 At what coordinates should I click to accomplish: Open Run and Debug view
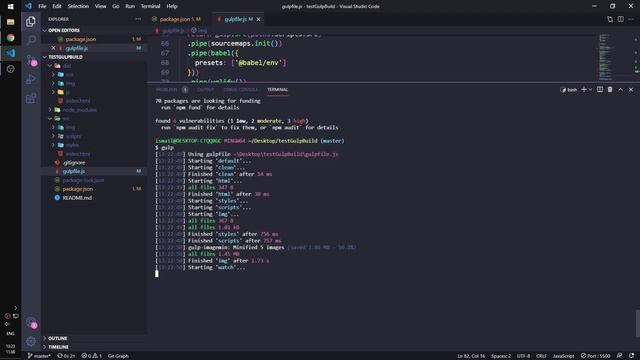(x=31, y=79)
